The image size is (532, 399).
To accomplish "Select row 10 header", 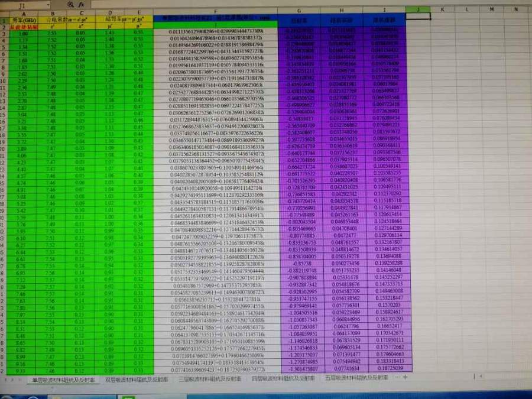I will pos(4,81).
